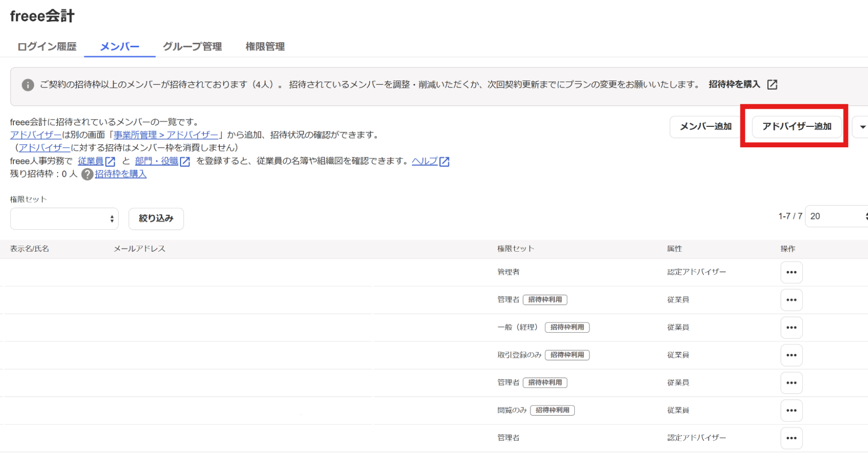
Task: Open the 従業員 link
Action: tap(91, 161)
